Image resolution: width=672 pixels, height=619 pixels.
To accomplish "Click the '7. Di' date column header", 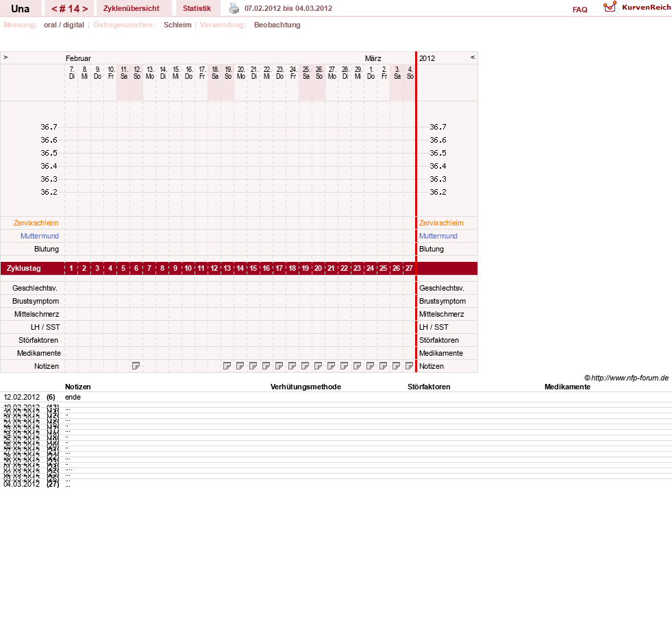I will click(71, 73).
